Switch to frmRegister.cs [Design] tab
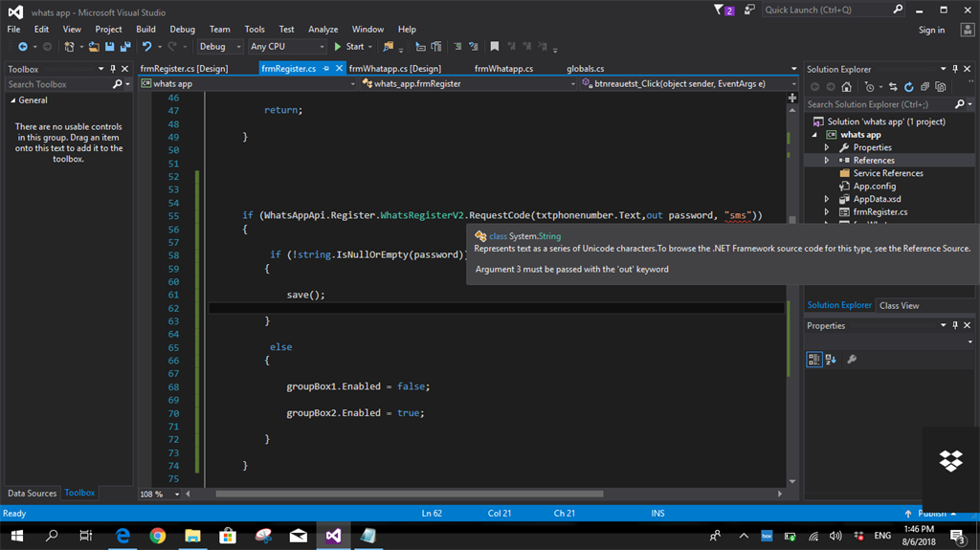Viewport: 980px width, 550px height. [x=185, y=69]
